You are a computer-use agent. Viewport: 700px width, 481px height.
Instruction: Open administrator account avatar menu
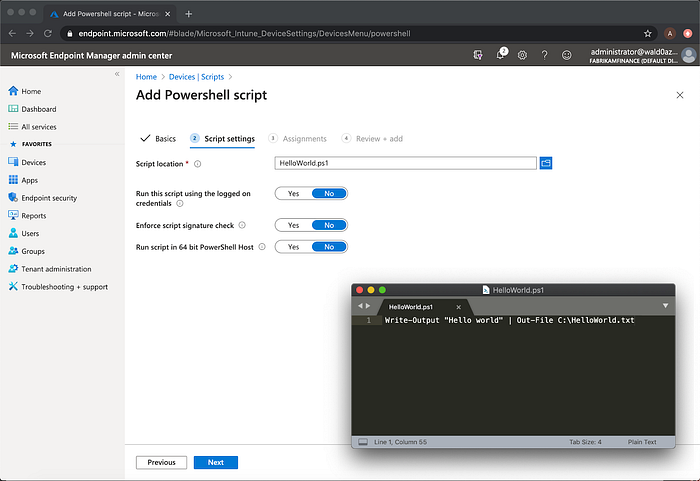[x=689, y=55]
